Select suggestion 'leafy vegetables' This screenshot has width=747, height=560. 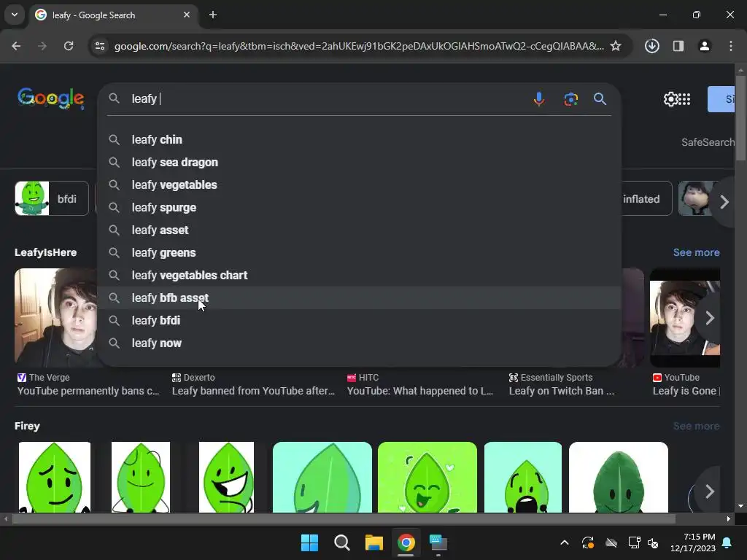(359, 184)
